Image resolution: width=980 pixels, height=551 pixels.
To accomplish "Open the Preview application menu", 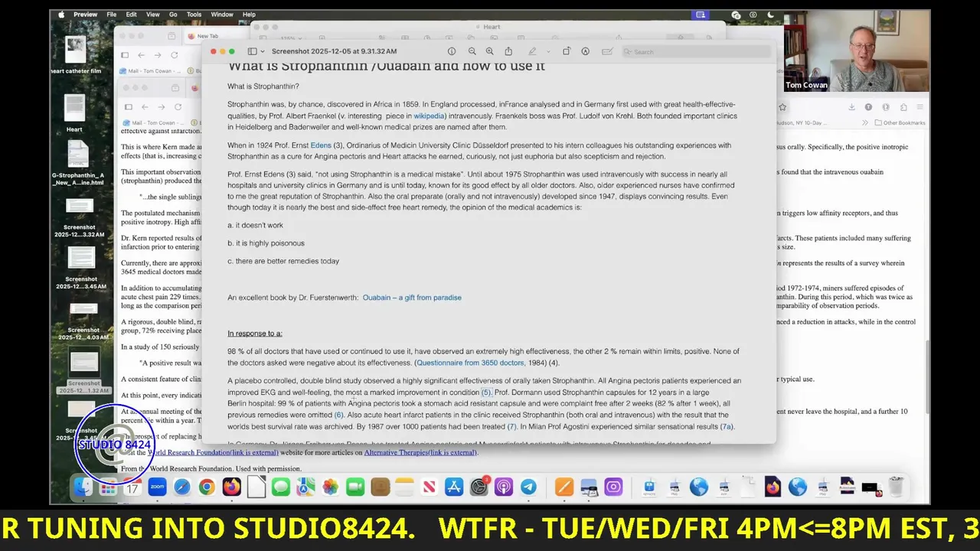I will pos(86,15).
